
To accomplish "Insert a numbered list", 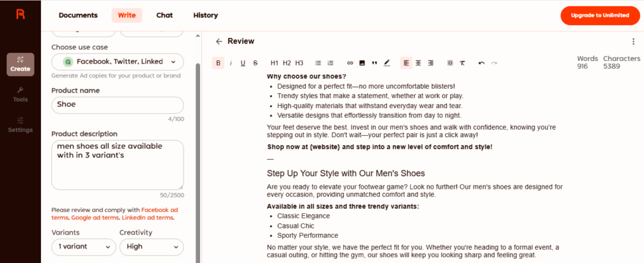I will point(331,63).
